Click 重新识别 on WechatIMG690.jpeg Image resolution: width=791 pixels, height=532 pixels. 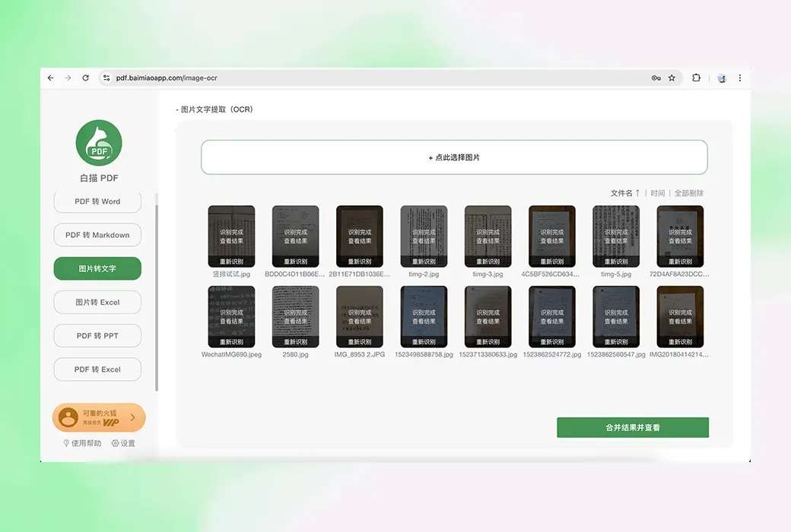pos(231,342)
